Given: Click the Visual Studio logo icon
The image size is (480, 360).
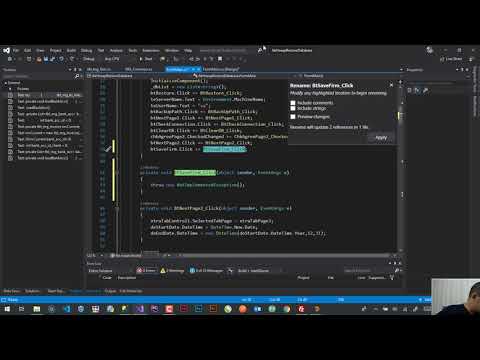Looking at the screenshot, I should (x=6, y=50).
